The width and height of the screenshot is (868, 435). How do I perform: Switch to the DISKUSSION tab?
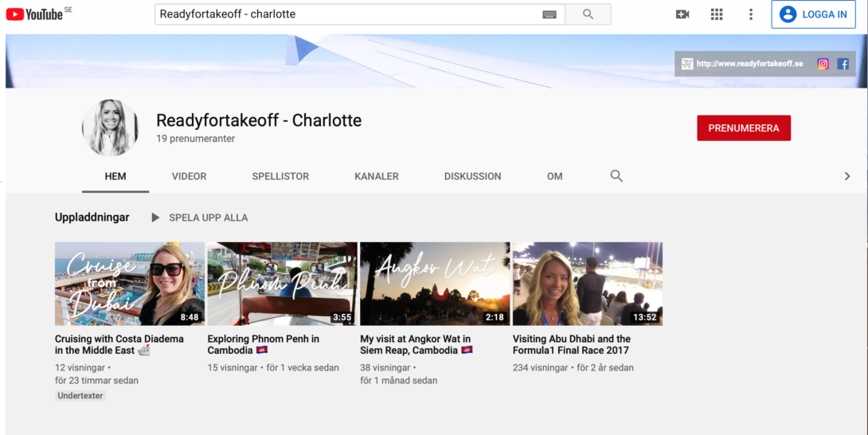tap(472, 176)
